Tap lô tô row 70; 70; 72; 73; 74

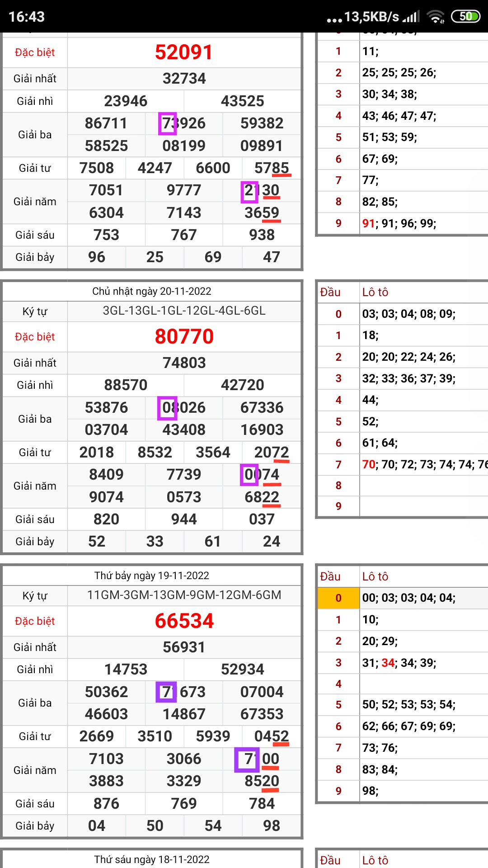(425, 464)
